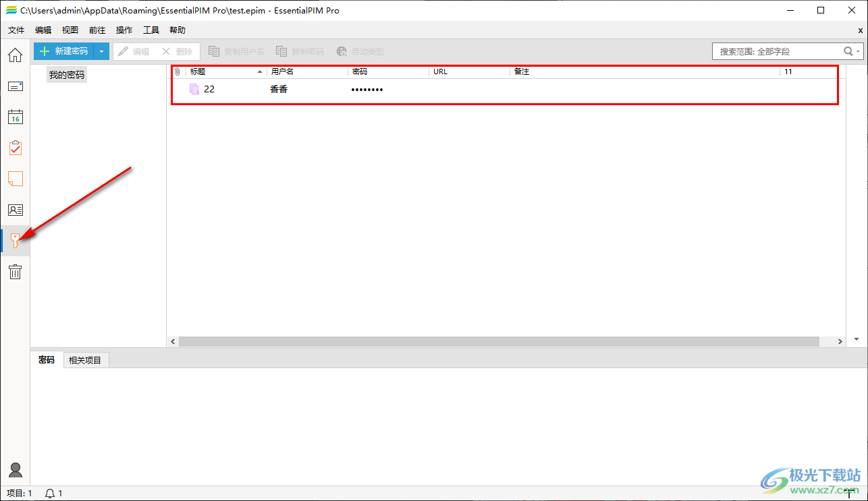The height and width of the screenshot is (501, 868).
Task: Open the Calendar module icon
Action: click(x=15, y=117)
